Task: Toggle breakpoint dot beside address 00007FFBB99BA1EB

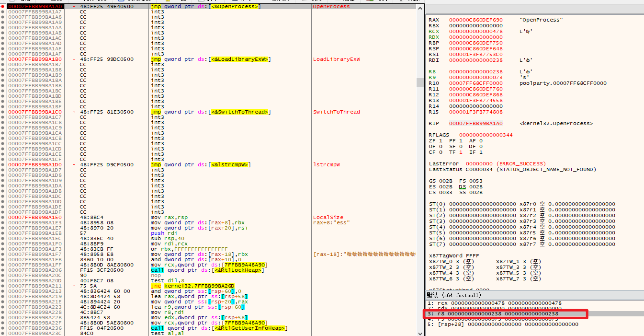Action: (4, 233)
